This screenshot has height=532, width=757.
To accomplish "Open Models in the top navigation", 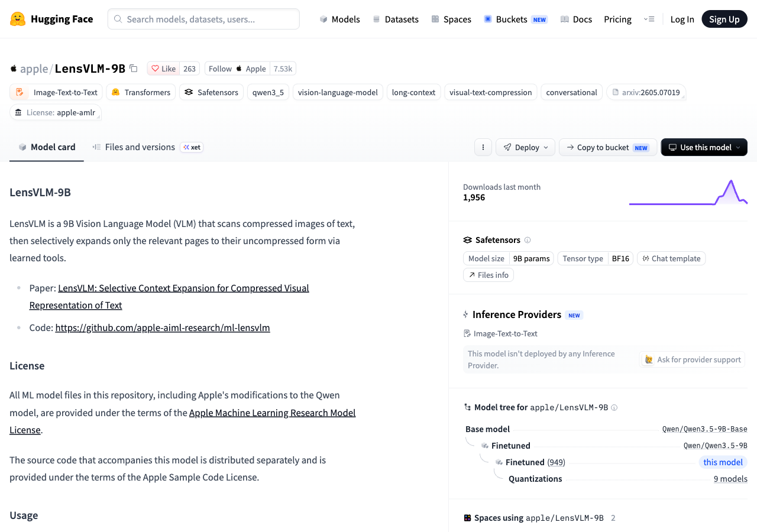I will [x=339, y=19].
